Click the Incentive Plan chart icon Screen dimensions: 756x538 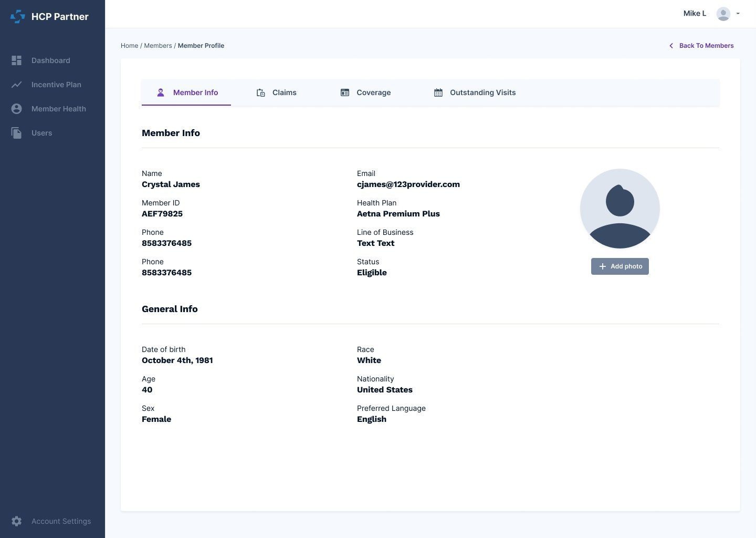(16, 84)
